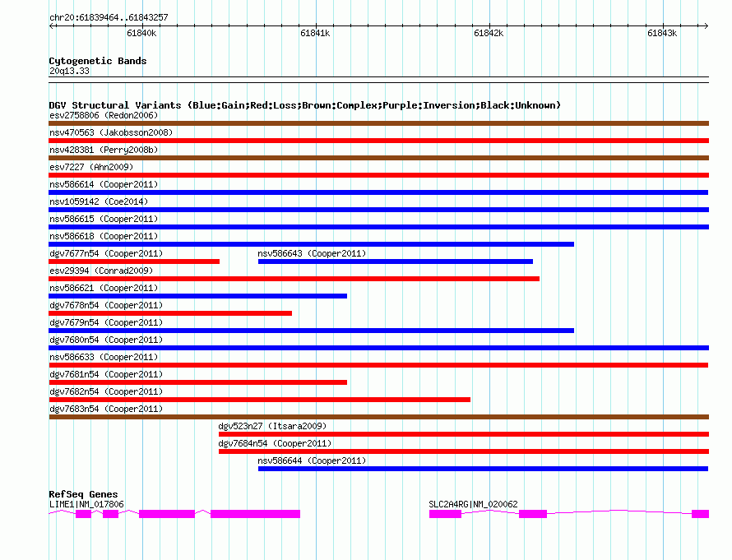
Task: Click the chr20:61839464..61843257 coordinate label
Action: coord(109,17)
